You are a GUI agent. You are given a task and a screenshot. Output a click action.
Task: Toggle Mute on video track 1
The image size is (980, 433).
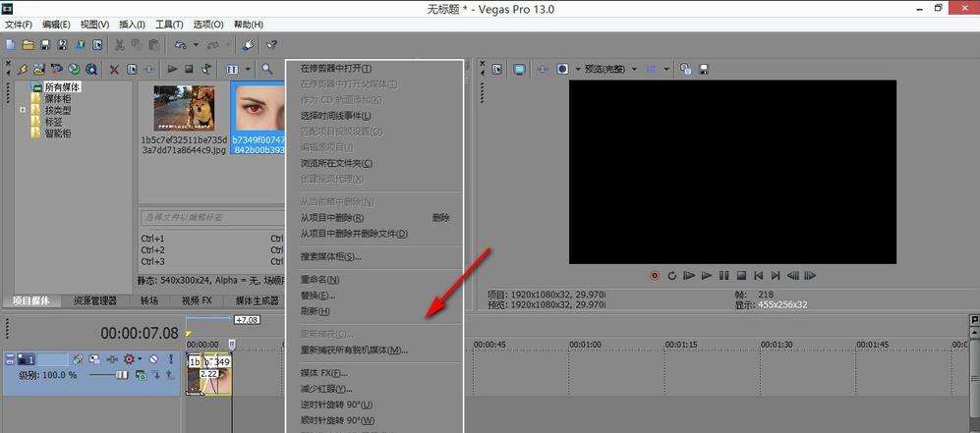click(152, 359)
